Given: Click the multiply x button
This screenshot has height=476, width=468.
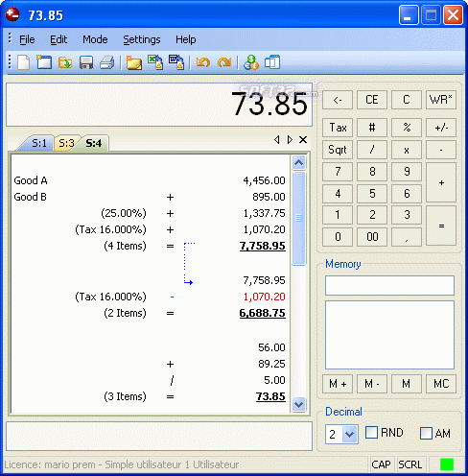Looking at the screenshot, I should point(407,150).
